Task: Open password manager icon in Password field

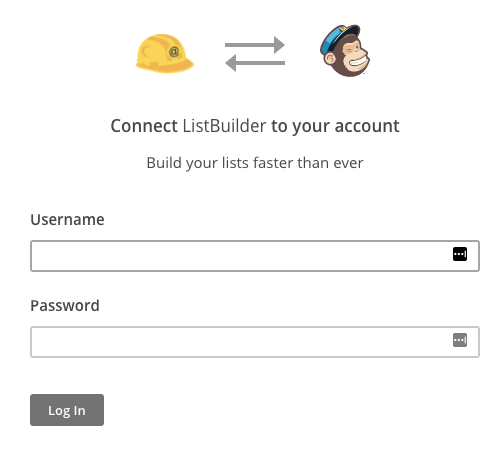Action: 460,340
